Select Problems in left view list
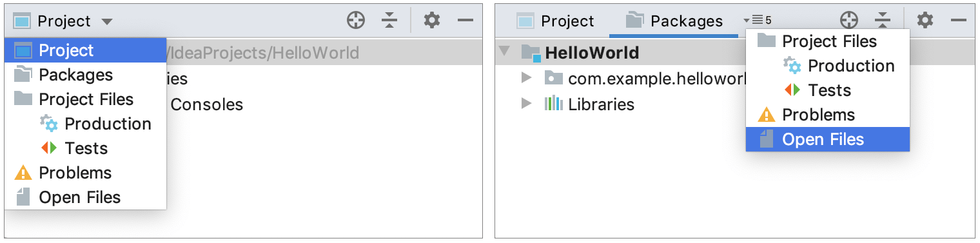Image resolution: width=980 pixels, height=243 pixels. [85, 173]
